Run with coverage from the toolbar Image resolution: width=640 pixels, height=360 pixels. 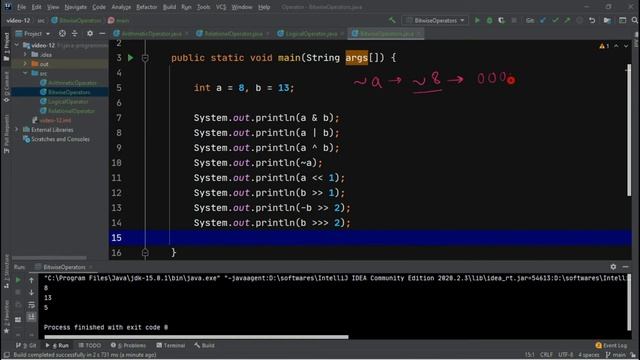coord(501,20)
